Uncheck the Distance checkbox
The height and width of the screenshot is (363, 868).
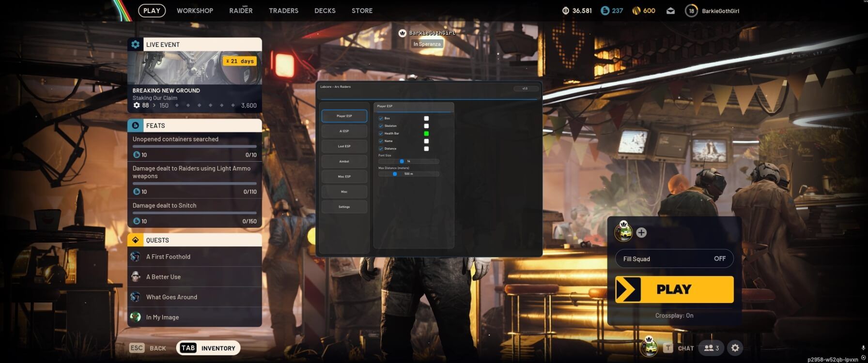click(381, 149)
